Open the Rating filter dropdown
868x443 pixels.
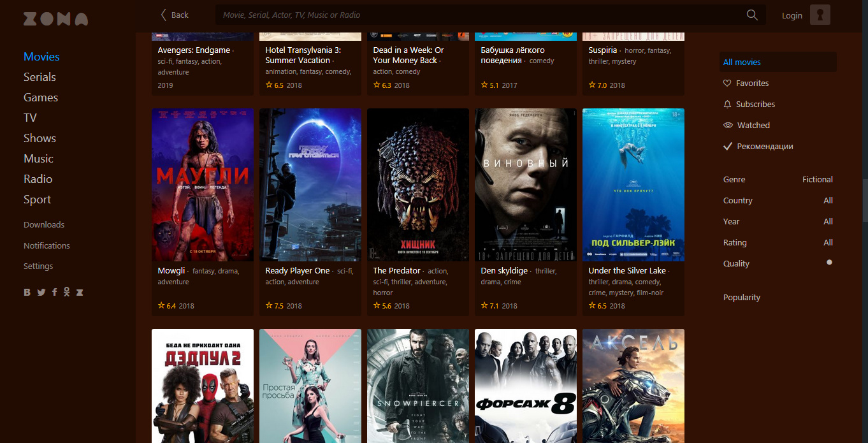point(778,242)
